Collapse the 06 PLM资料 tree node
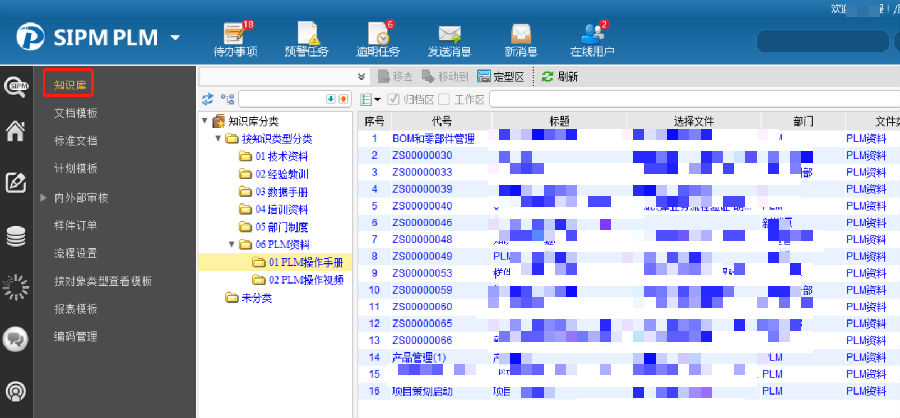This screenshot has width=900, height=418. pyautogui.click(x=232, y=244)
